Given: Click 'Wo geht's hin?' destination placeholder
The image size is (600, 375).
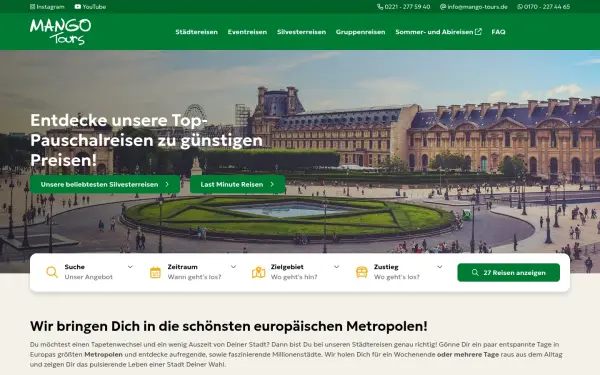Looking at the screenshot, I should point(294,277).
